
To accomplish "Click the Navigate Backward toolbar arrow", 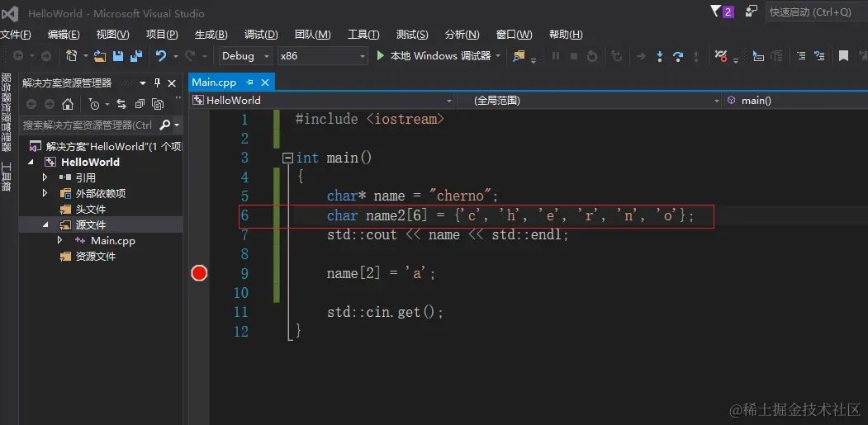I will click(18, 56).
